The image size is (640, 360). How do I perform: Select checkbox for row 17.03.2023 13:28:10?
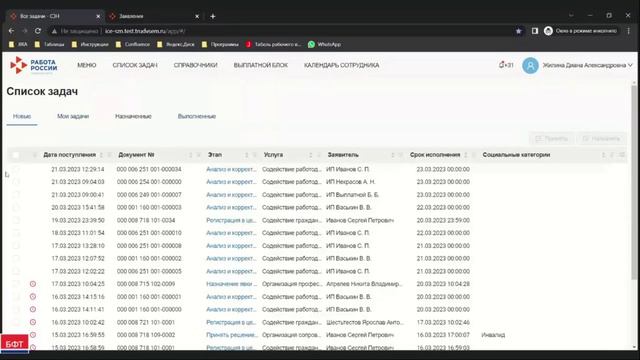point(16,246)
